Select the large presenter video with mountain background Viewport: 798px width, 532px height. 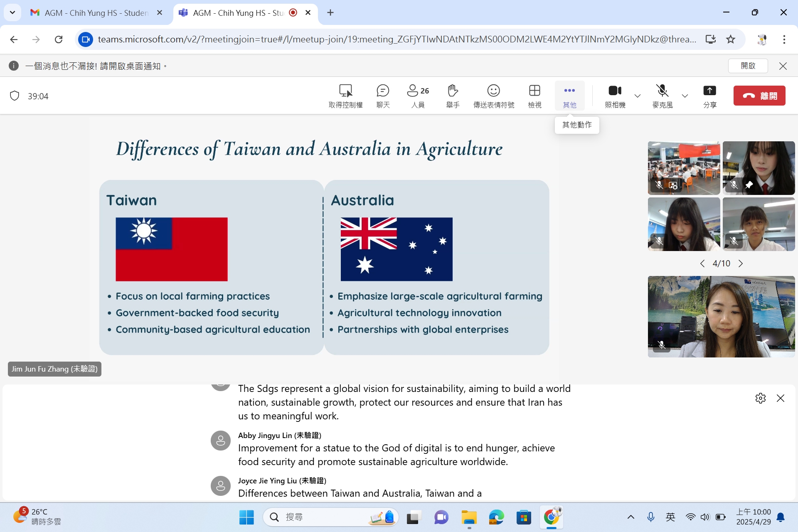pyautogui.click(x=721, y=317)
